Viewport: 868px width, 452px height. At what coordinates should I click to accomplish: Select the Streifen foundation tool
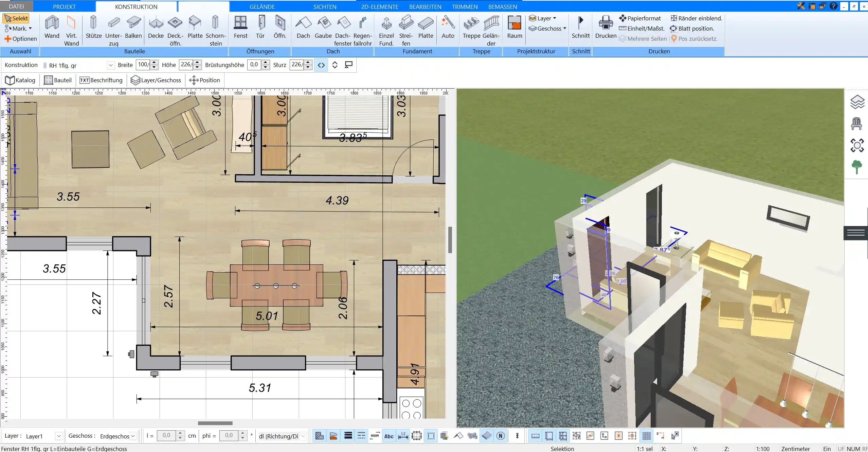coord(406,31)
